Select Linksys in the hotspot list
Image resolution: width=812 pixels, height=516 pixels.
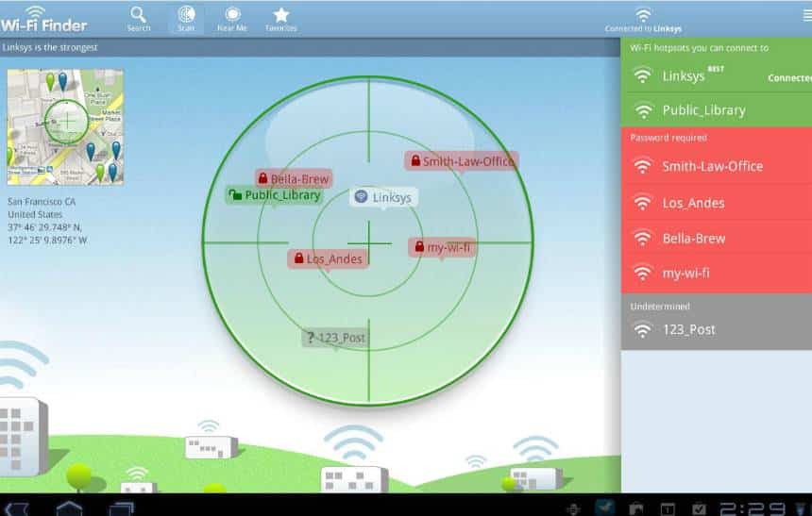point(717,76)
